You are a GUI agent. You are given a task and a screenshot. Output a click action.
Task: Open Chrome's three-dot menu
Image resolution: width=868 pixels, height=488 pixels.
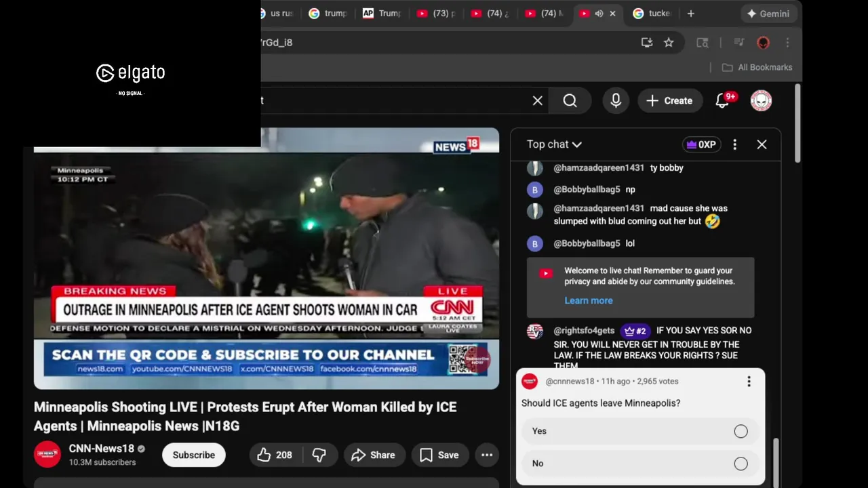pos(787,43)
